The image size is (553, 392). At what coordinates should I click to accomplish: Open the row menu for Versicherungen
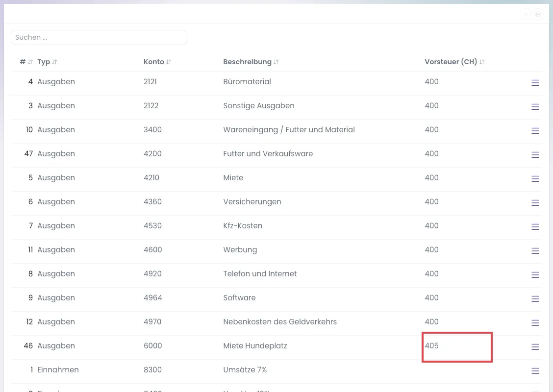[535, 203]
